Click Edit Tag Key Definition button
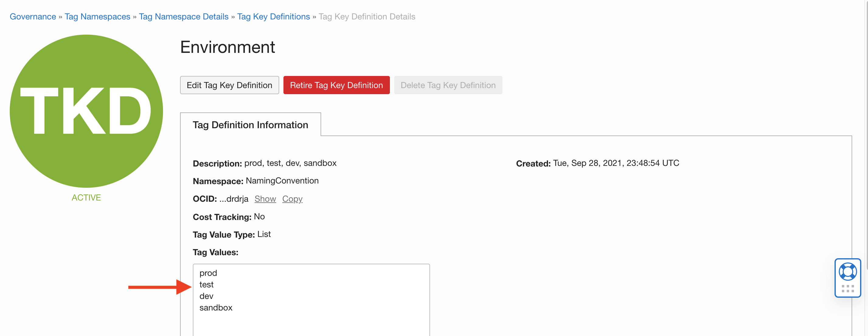The width and height of the screenshot is (868, 336). click(x=229, y=85)
